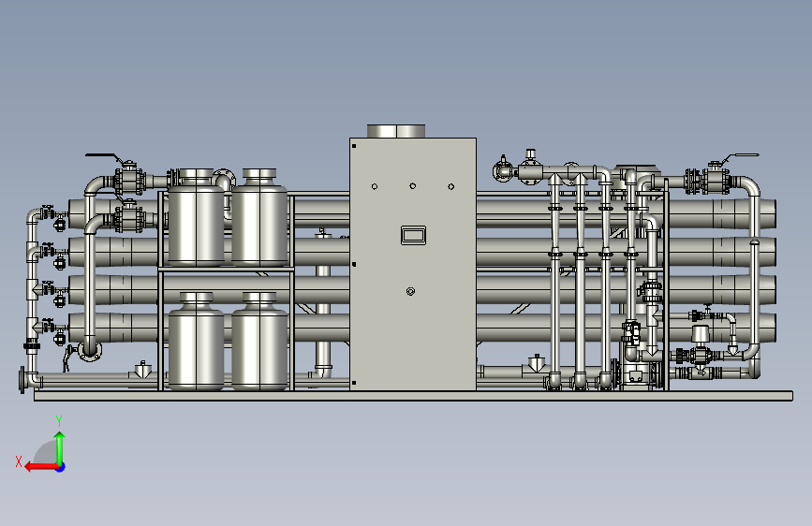
Task: Click the green Y axis arrow of the triad
Action: (60, 447)
